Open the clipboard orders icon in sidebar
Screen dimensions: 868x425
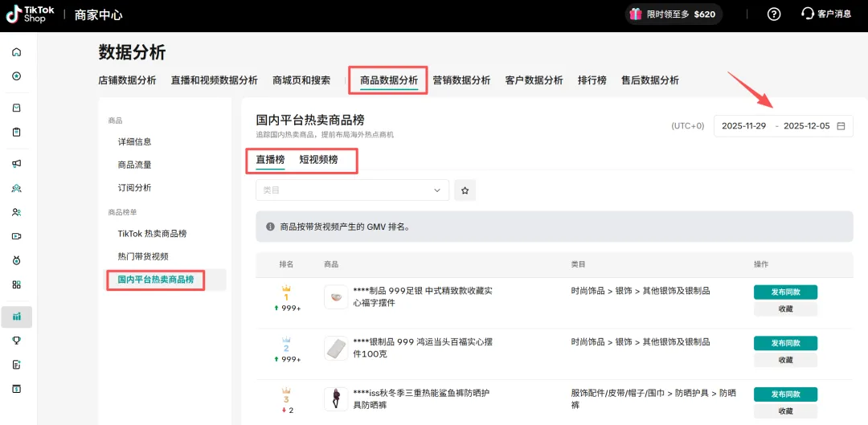pyautogui.click(x=16, y=132)
